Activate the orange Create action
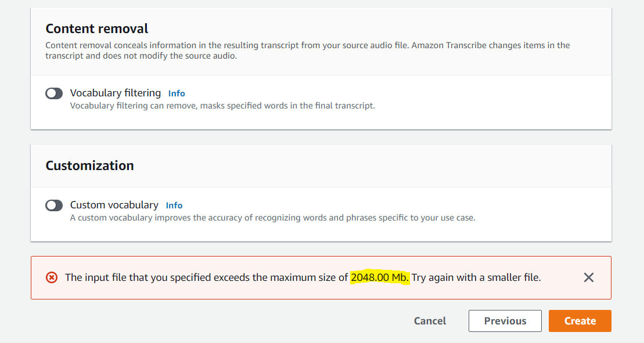This screenshot has height=343, width=644. (580, 320)
